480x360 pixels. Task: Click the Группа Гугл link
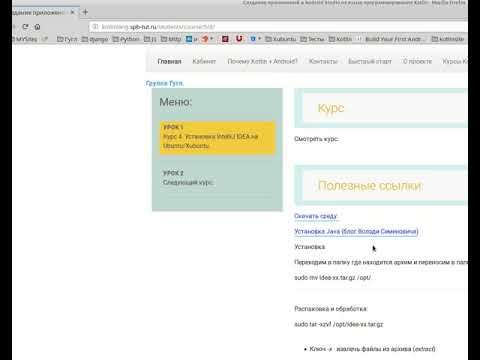click(165, 83)
